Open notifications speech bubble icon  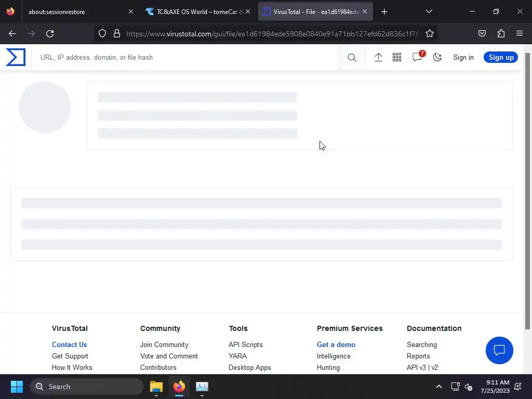click(x=418, y=57)
